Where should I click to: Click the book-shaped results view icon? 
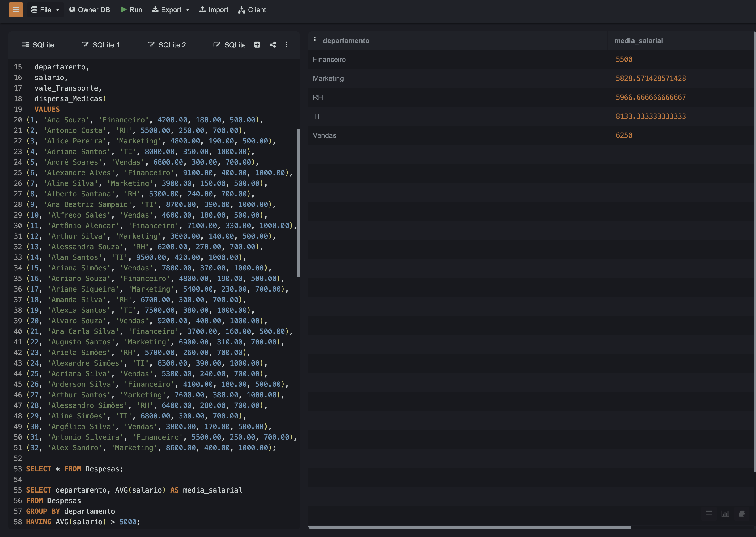(x=741, y=513)
